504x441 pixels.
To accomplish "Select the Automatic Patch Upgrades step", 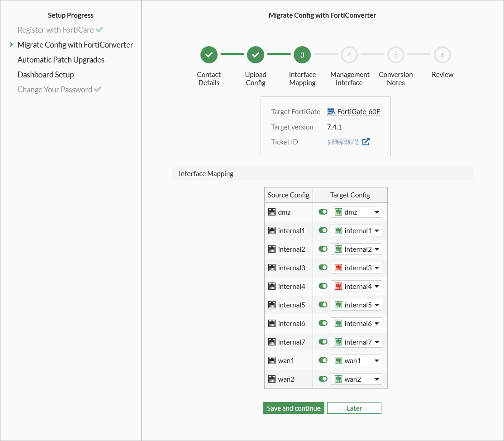I will (61, 59).
